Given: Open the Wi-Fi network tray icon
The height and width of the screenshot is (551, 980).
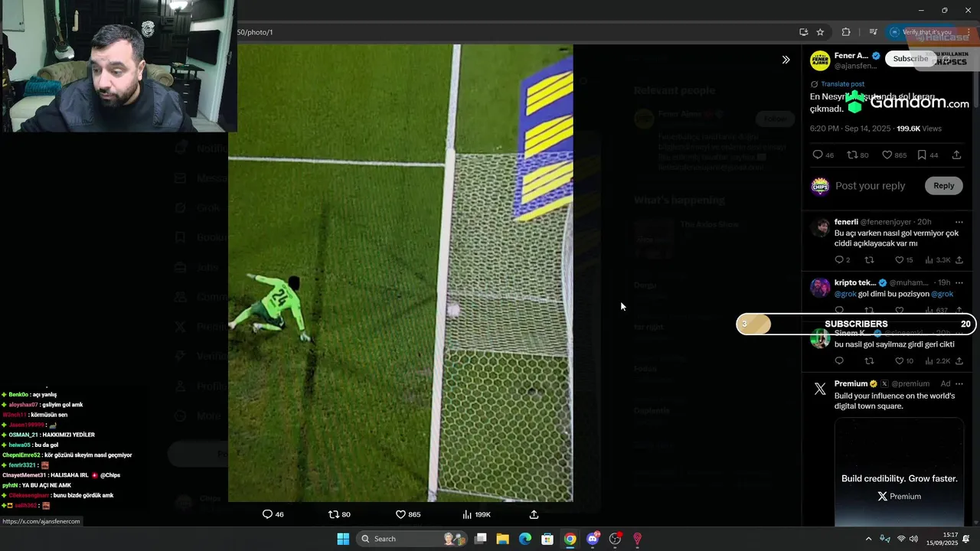Looking at the screenshot, I should (901, 539).
